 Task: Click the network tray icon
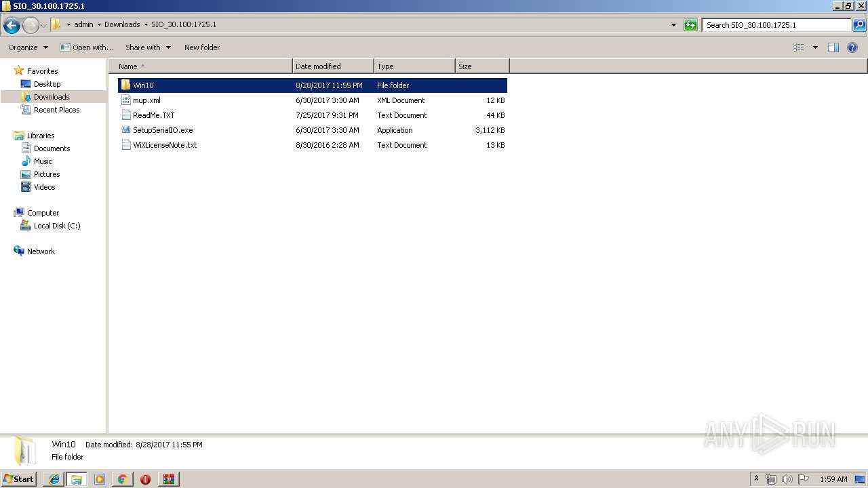[771, 479]
